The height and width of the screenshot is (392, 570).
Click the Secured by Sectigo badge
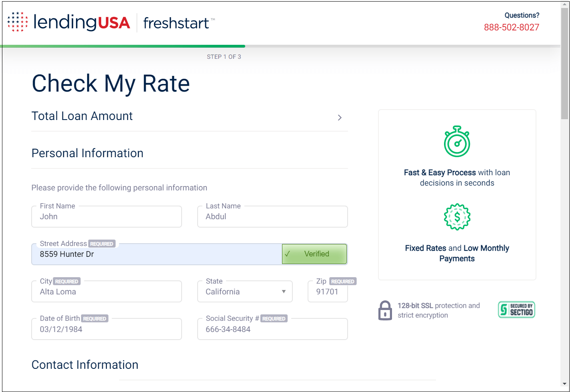[x=516, y=309]
